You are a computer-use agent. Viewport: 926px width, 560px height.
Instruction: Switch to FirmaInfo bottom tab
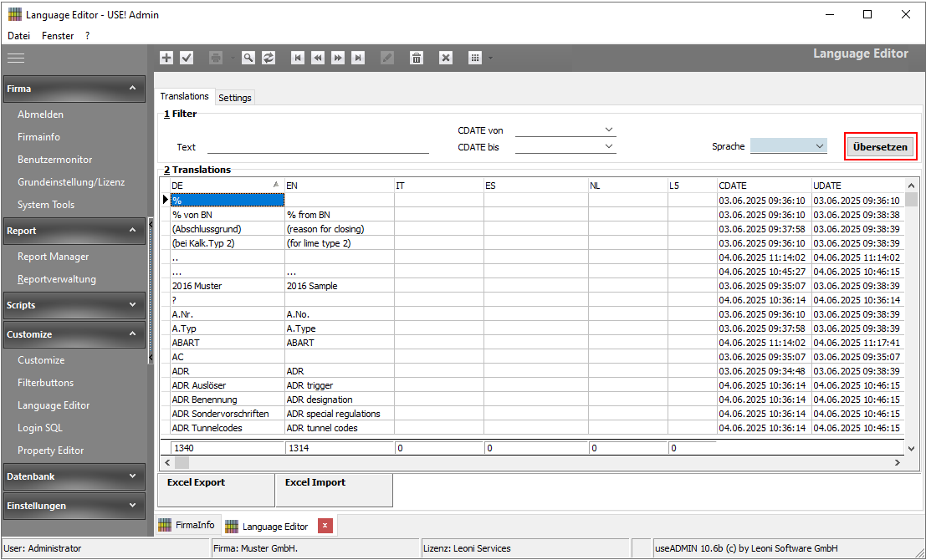[x=187, y=525]
